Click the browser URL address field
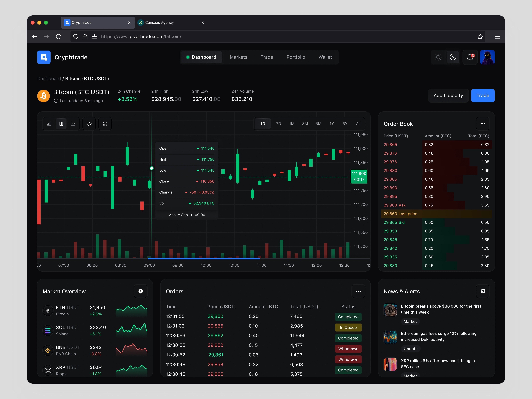The height and width of the screenshot is (399, 532). point(278,37)
